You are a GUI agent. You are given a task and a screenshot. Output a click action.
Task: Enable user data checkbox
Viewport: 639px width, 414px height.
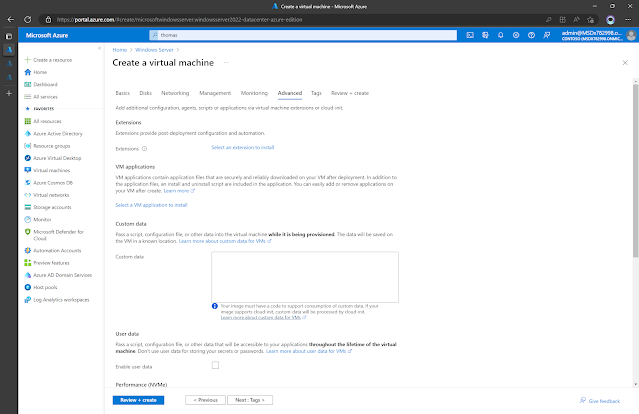pos(215,365)
